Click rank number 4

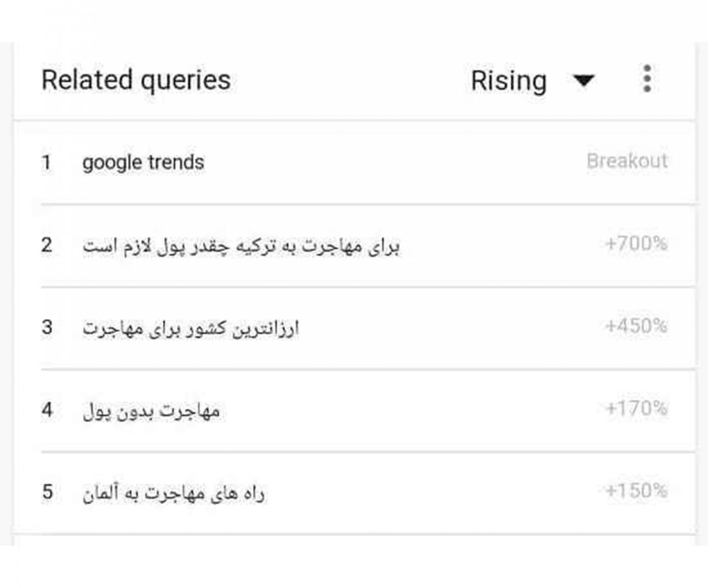pyautogui.click(x=47, y=410)
